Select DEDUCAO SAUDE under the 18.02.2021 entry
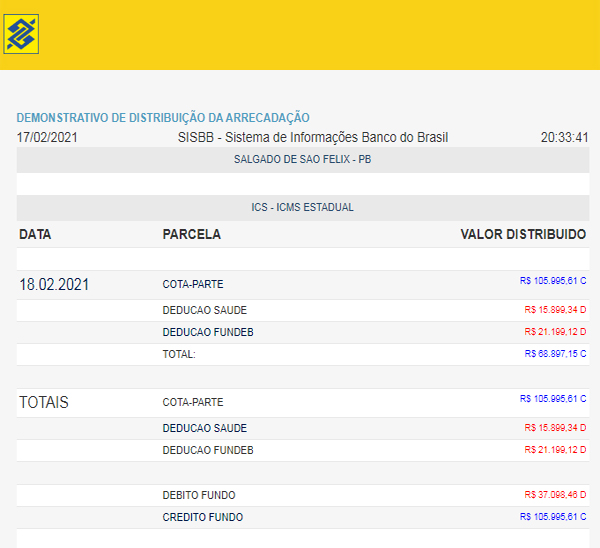The height and width of the screenshot is (548, 600). 205,310
